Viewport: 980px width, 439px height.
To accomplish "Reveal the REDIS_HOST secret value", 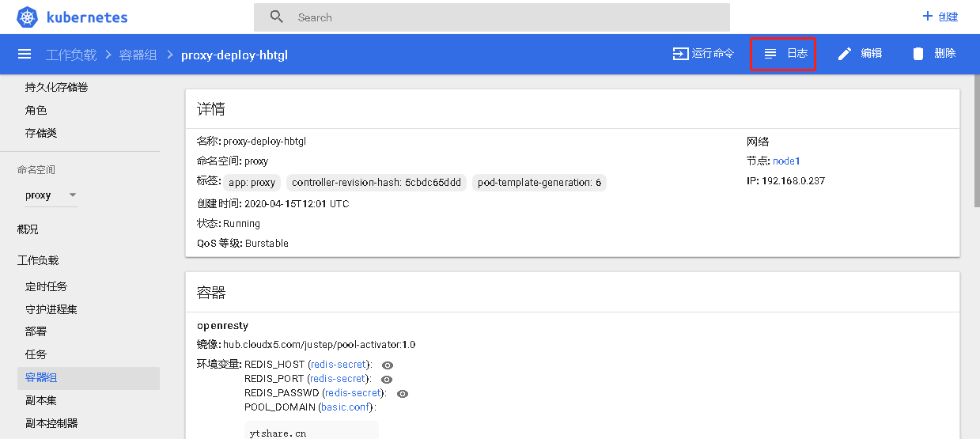I will [x=388, y=365].
